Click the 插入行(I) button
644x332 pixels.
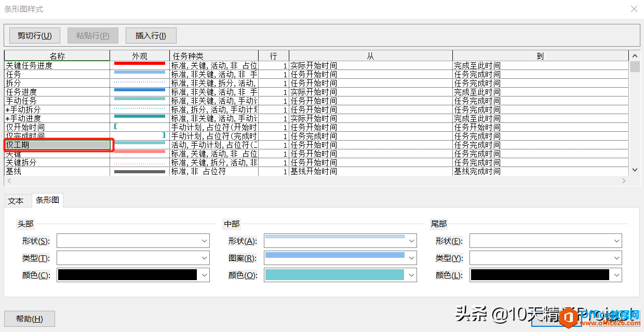click(151, 36)
